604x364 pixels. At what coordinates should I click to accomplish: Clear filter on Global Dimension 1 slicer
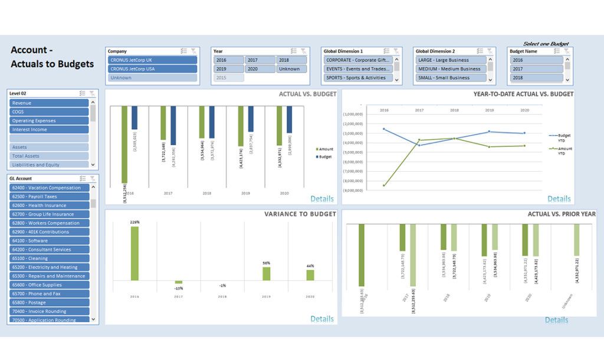(395, 51)
